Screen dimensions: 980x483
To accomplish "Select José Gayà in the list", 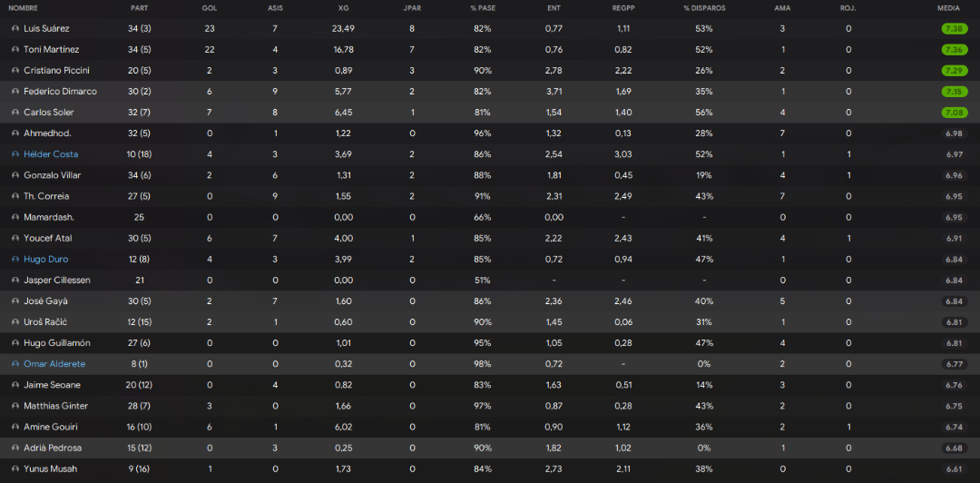I will 490,301.
